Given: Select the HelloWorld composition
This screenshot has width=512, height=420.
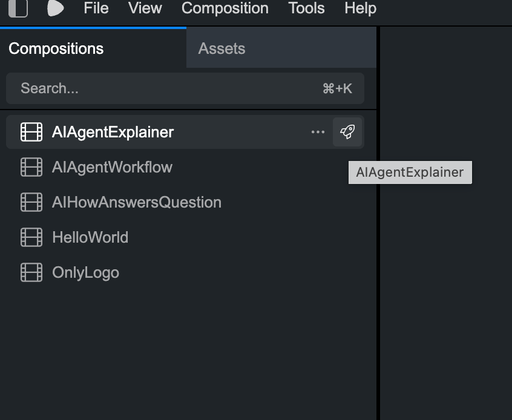Looking at the screenshot, I should point(185,237).
